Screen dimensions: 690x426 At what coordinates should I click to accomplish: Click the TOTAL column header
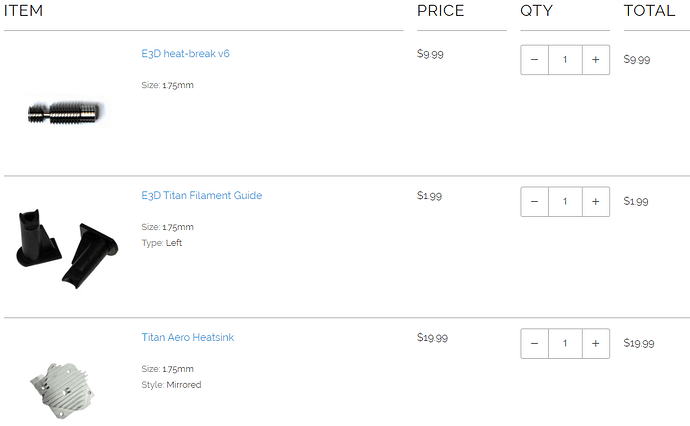tap(650, 12)
